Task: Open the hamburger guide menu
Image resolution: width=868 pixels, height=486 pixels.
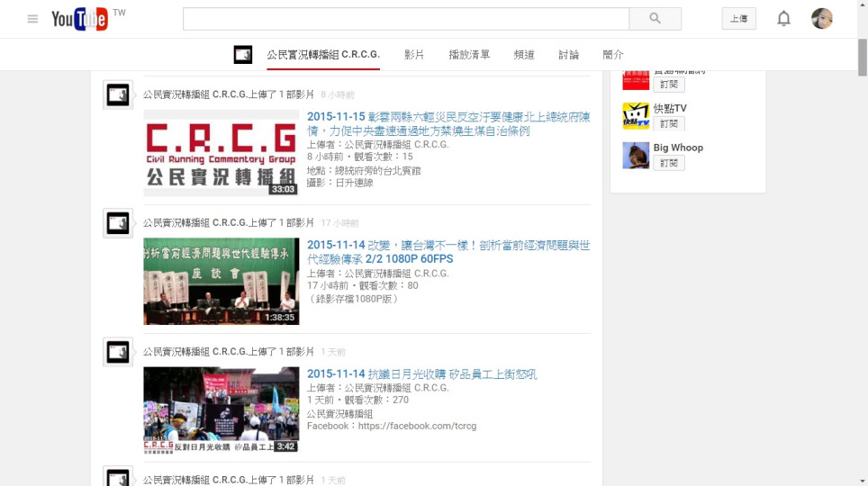Action: click(x=32, y=19)
